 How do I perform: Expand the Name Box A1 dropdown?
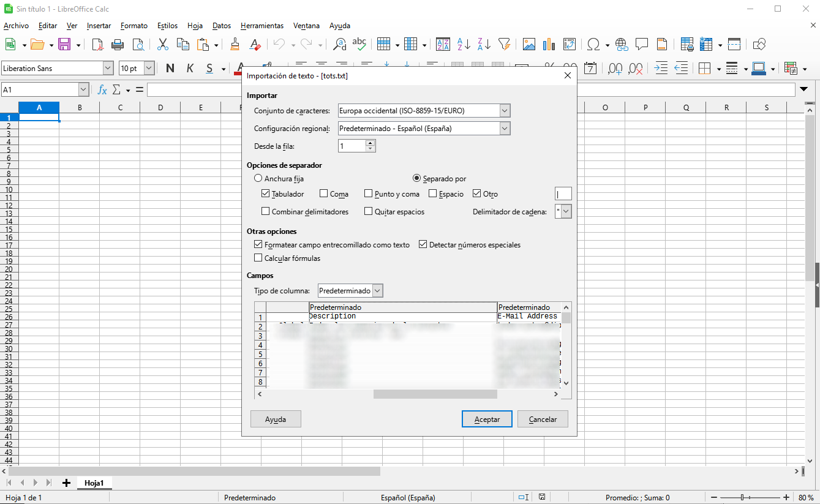84,90
